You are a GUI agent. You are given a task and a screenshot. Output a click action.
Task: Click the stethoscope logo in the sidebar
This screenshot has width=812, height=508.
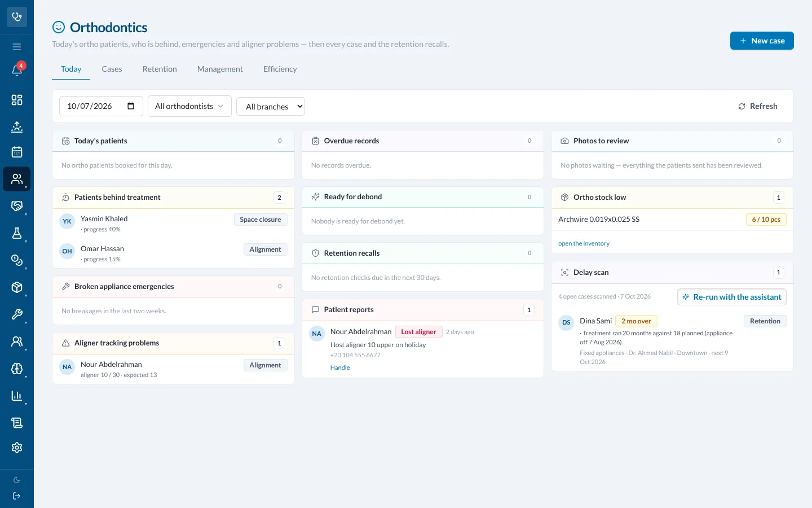coord(17,17)
